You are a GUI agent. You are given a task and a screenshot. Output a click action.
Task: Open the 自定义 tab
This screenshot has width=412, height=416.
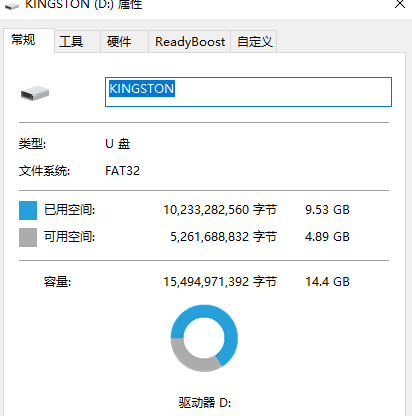(254, 42)
